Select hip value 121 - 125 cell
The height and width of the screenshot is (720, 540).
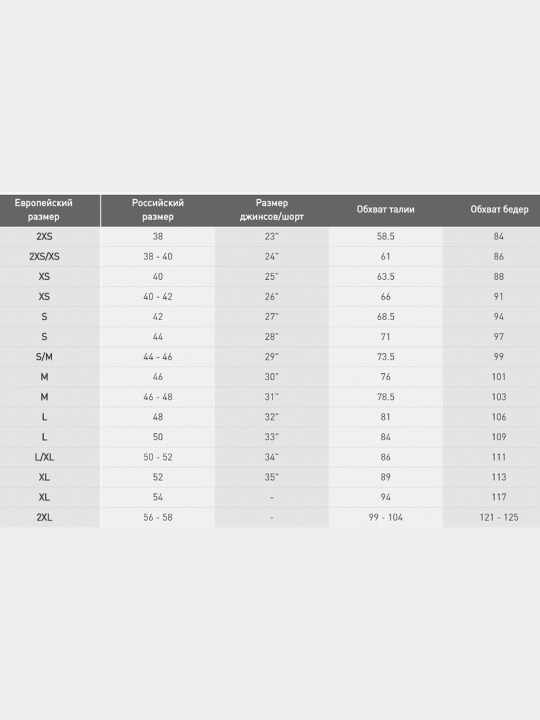(x=499, y=518)
